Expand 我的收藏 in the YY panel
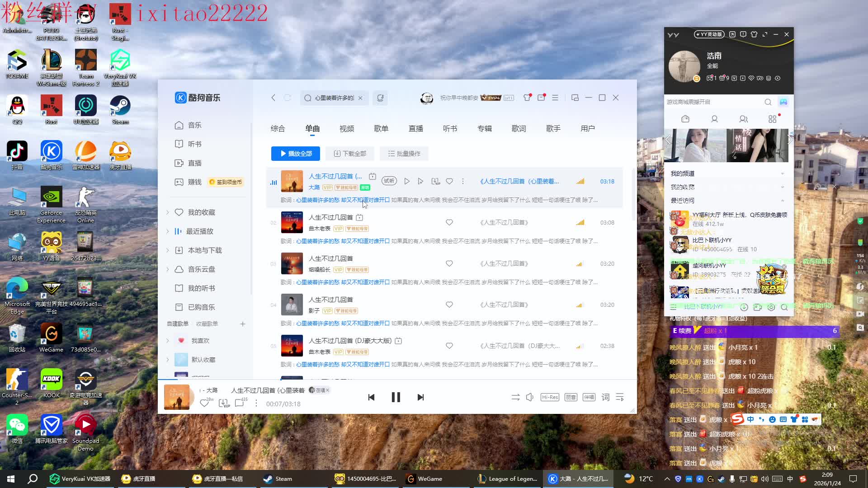This screenshot has height=488, width=868. (x=783, y=187)
